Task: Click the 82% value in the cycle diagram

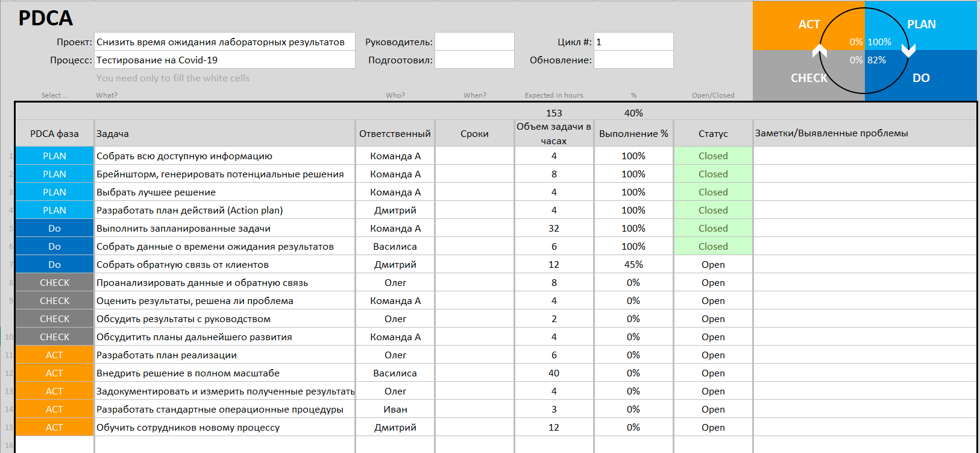Action: (x=876, y=60)
